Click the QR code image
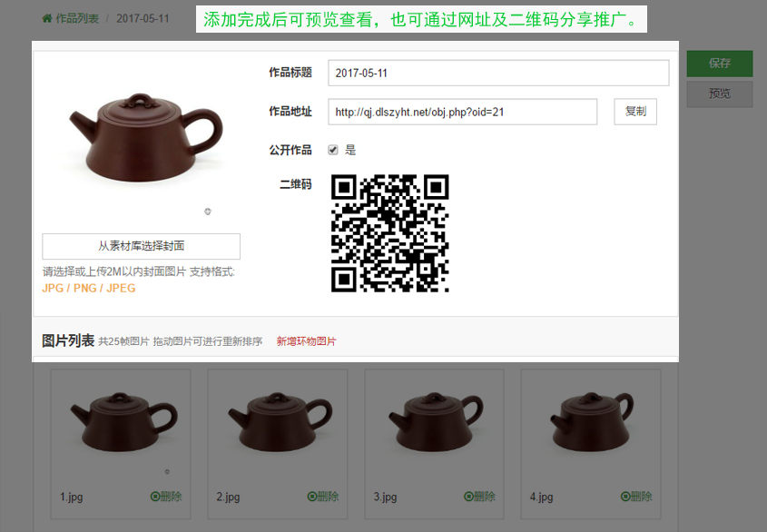The image size is (767, 532). coord(390,233)
